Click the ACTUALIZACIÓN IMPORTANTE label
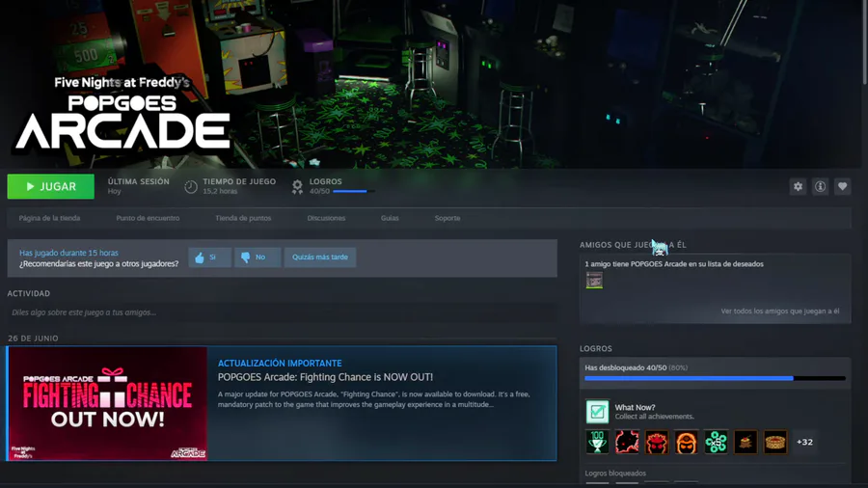Viewport: 868px width, 488px height. (x=280, y=364)
